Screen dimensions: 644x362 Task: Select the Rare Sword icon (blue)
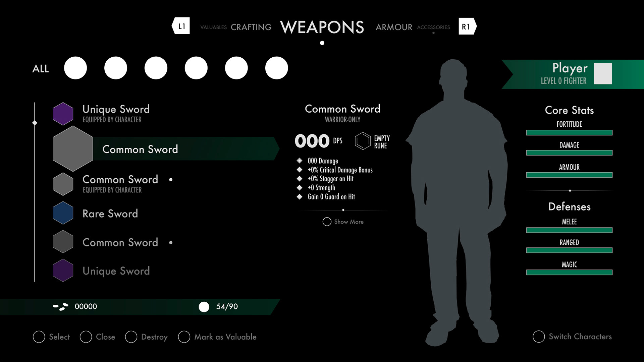pos(63,213)
